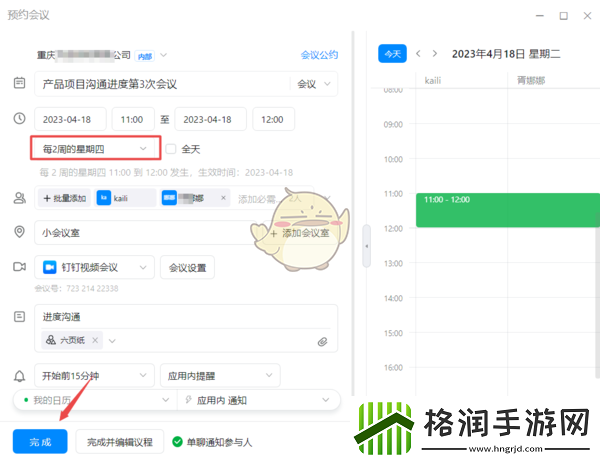Expand the company selector chevron
The image size is (600, 460).
point(163,55)
